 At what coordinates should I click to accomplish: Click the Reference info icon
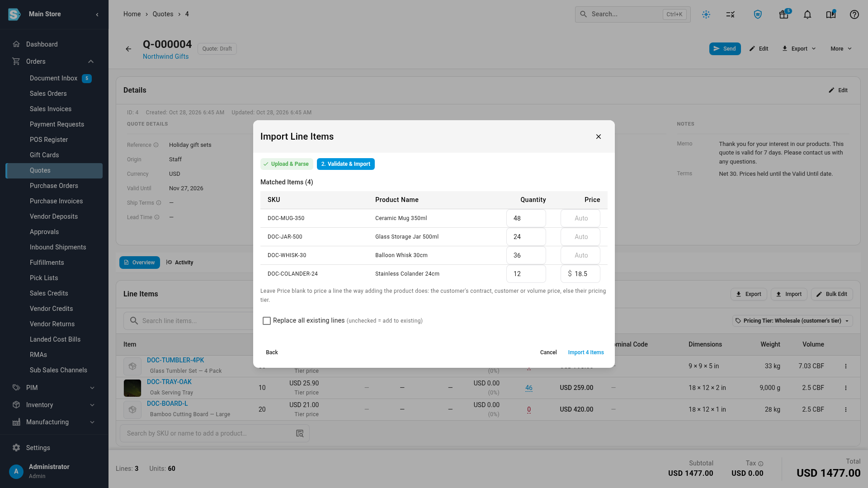pos(156,145)
